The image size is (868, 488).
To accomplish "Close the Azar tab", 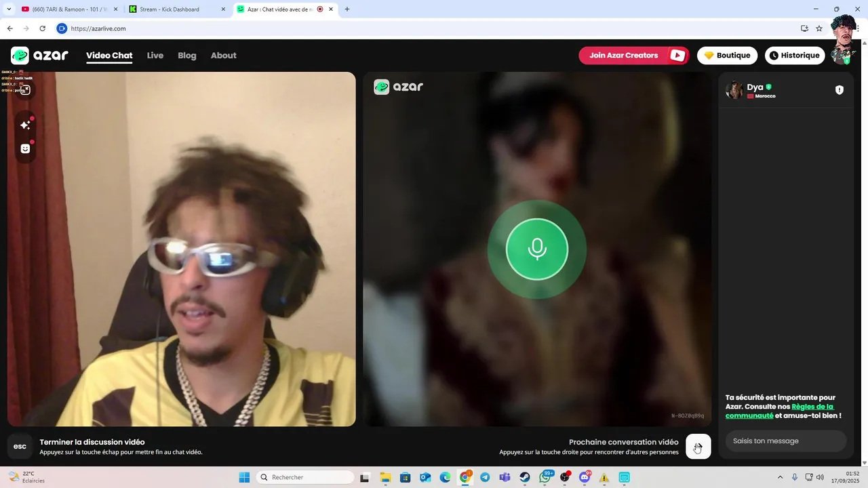I will (x=331, y=9).
